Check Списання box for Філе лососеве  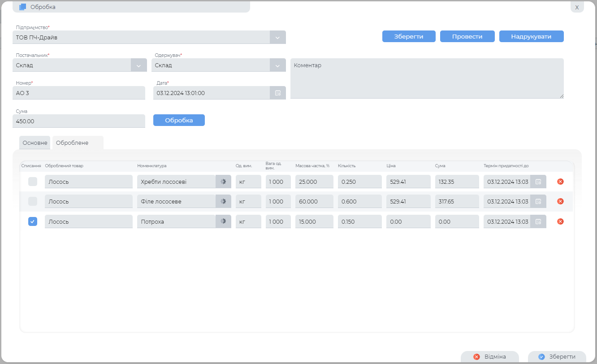click(x=33, y=202)
